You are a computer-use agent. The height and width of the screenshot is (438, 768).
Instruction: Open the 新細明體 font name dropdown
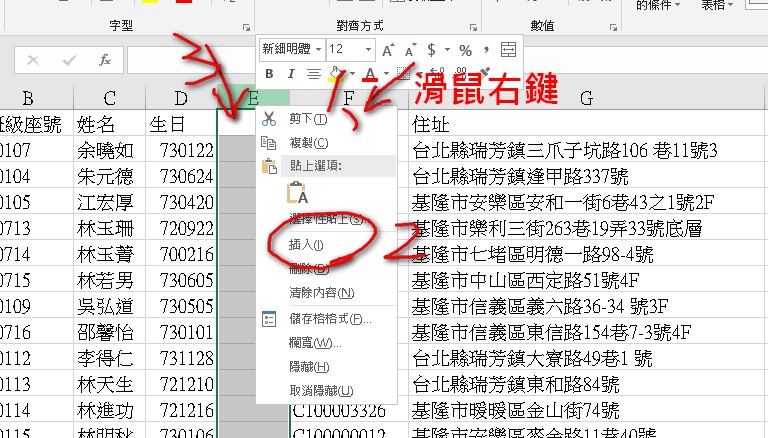click(x=318, y=49)
